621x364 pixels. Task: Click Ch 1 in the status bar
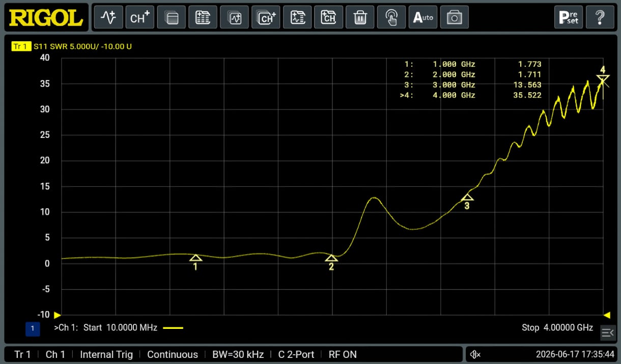click(55, 354)
